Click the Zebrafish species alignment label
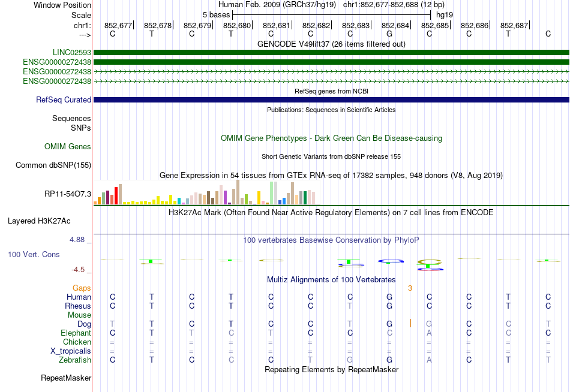570x392 pixels. 75,360
